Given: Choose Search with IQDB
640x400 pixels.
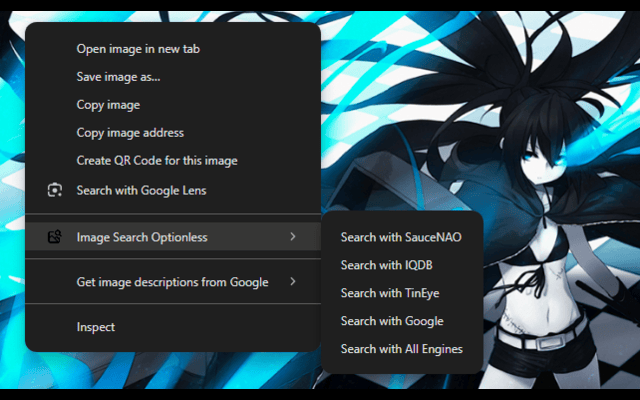Looking at the screenshot, I should (402, 265).
